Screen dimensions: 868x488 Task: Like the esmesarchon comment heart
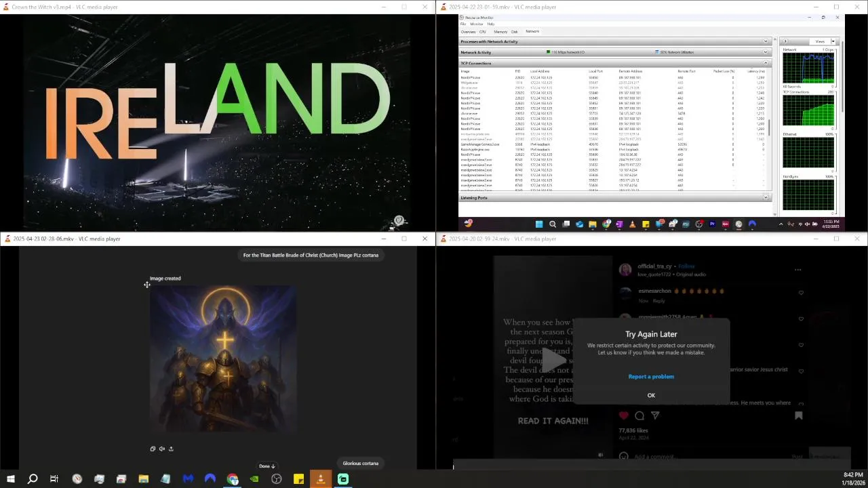click(x=801, y=293)
